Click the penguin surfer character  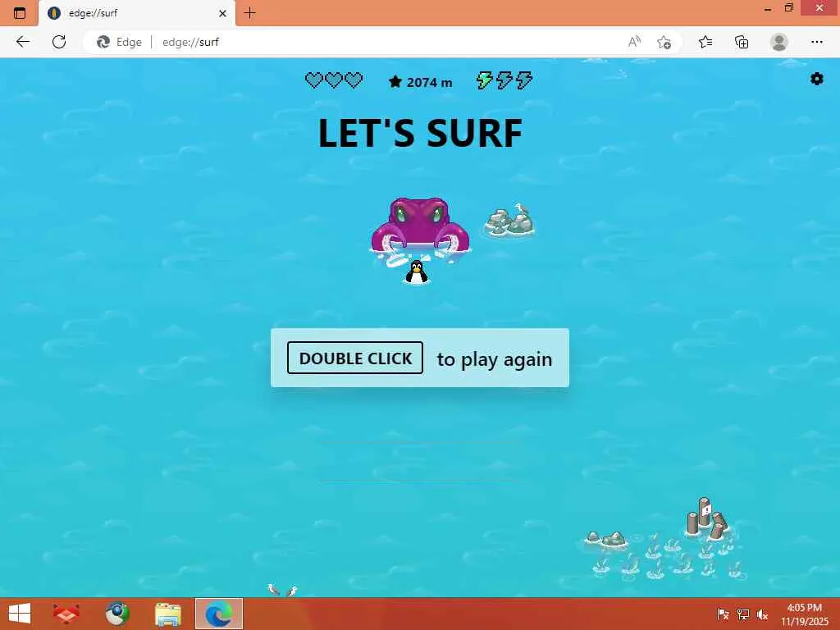click(x=416, y=272)
